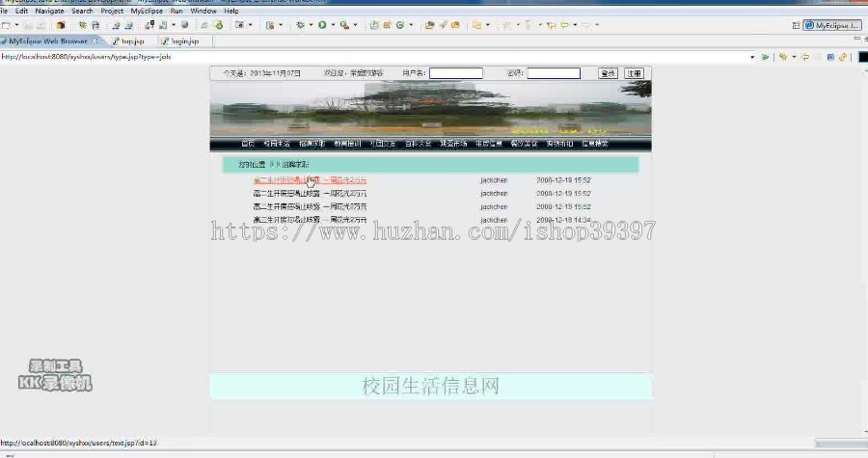Click the grey globe browser icon
The image size is (868, 458).
[185, 25]
